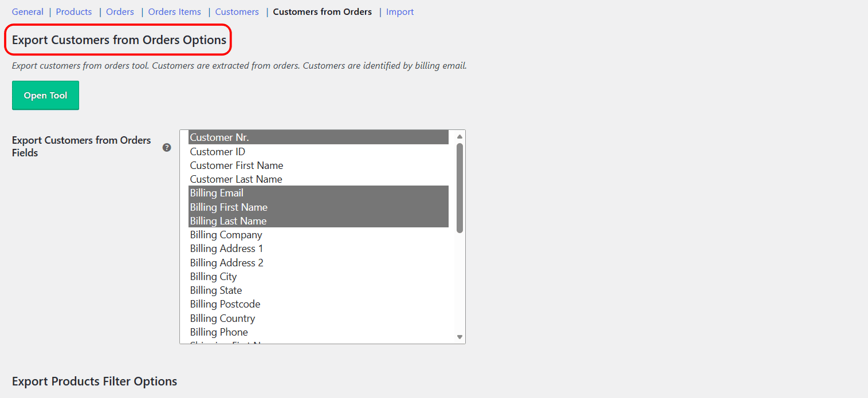Pick Billing Address 2 option
868x398 pixels.
(x=319, y=262)
